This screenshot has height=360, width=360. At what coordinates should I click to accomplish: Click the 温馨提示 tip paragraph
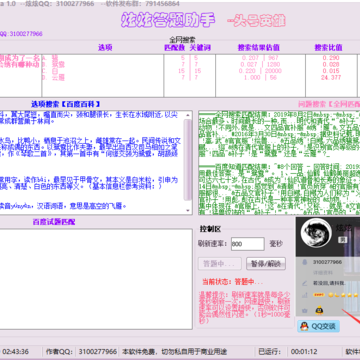point(245,308)
